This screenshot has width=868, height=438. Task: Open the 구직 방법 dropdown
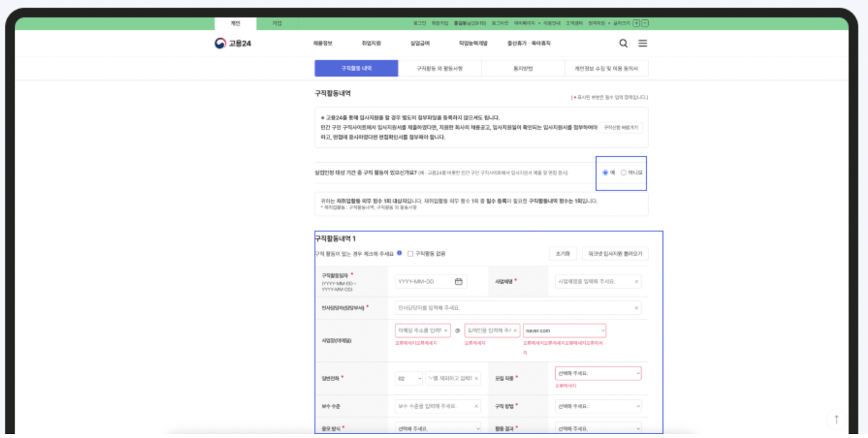click(x=598, y=406)
